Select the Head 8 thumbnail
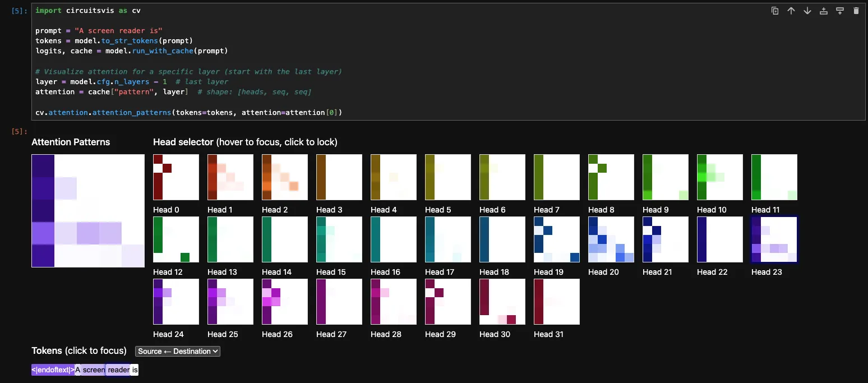This screenshot has width=868, height=383. pyautogui.click(x=611, y=177)
